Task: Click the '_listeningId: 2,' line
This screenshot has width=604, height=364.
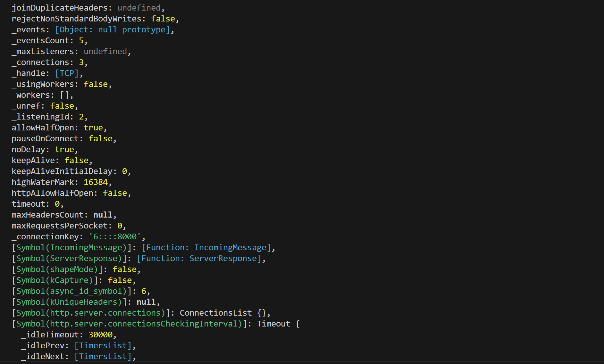Action: [x=50, y=117]
